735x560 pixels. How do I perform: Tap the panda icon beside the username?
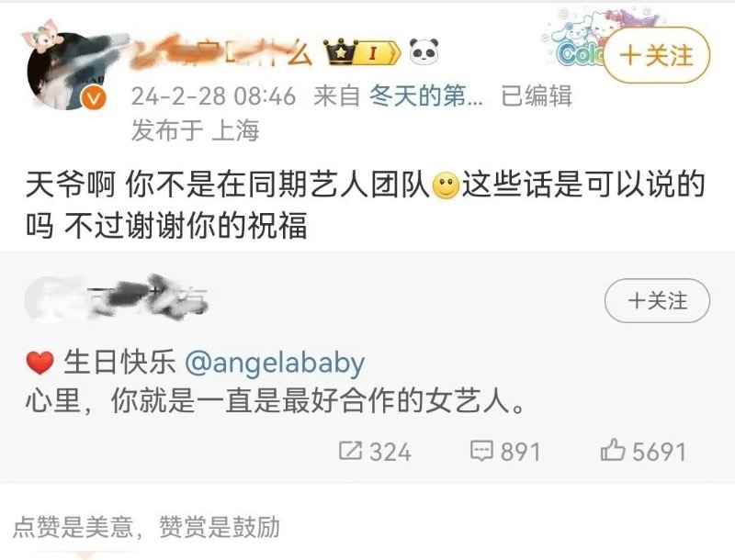coord(424,52)
